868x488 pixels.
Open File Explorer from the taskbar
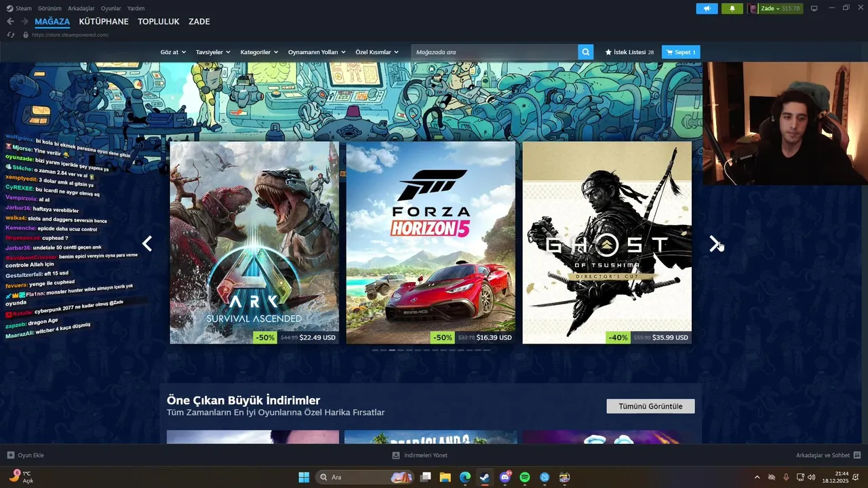pyautogui.click(x=446, y=477)
